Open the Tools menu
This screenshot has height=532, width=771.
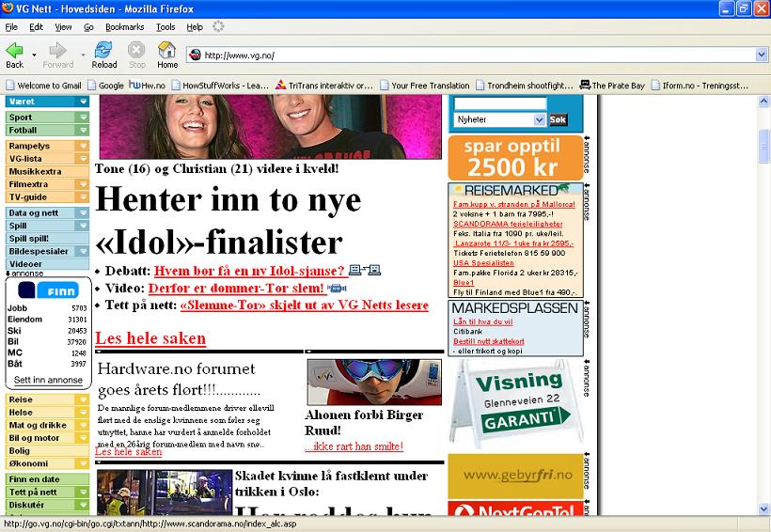165,27
